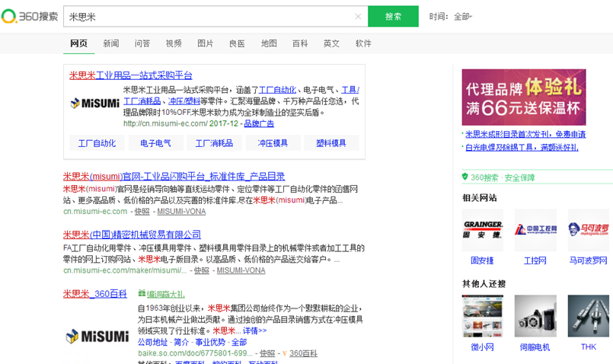Expand 详情 in the 360百科 result
This screenshot has height=364, width=613.
click(254, 331)
